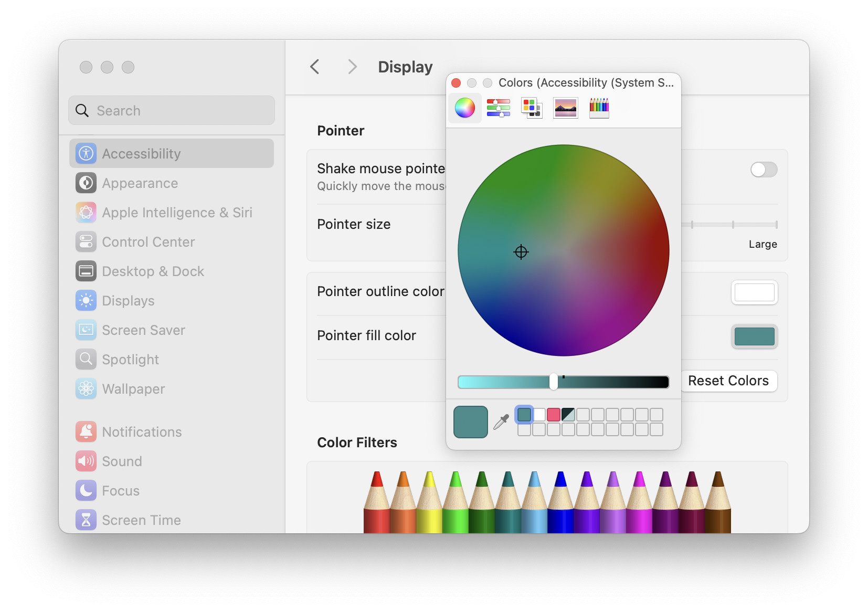Viewport: 868px width, 611px height.
Task: Click the brown pencil in Color Filters
Action: coord(718,502)
